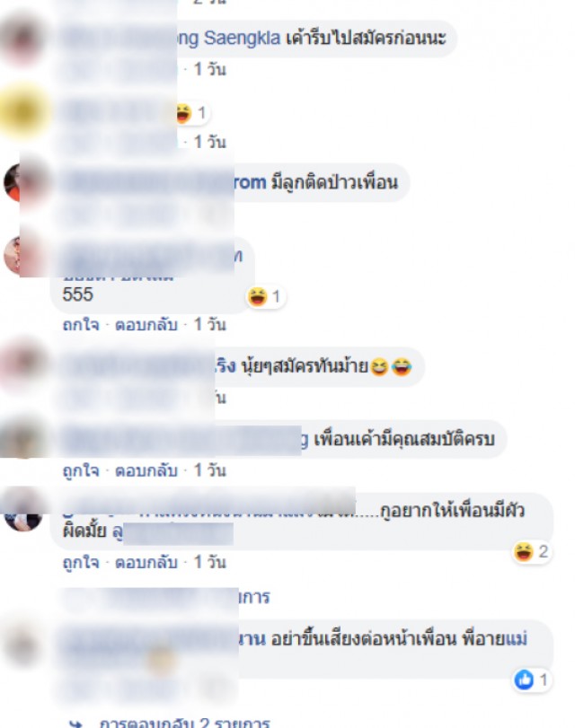Expand the 2 replies at the bottom
575x728 pixels.
[184, 723]
